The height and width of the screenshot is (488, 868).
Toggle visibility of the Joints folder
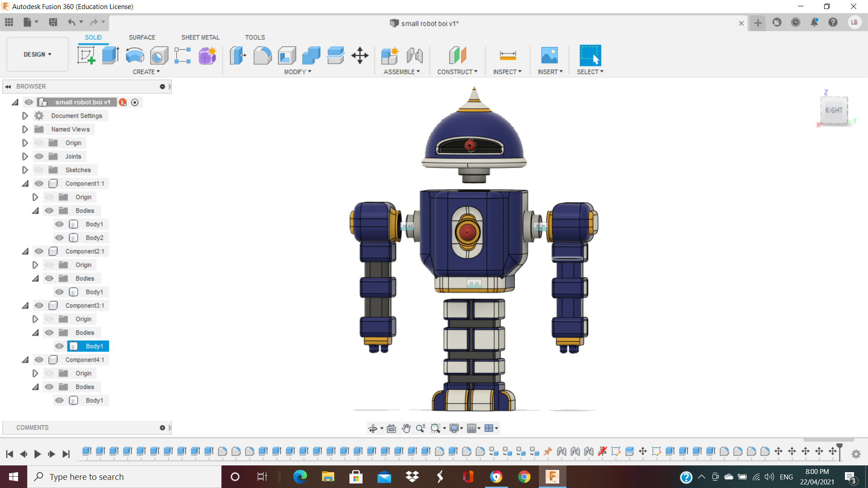point(39,156)
